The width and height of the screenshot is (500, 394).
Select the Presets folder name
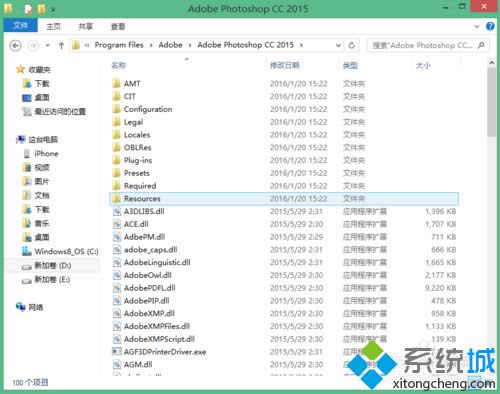pyautogui.click(x=137, y=173)
